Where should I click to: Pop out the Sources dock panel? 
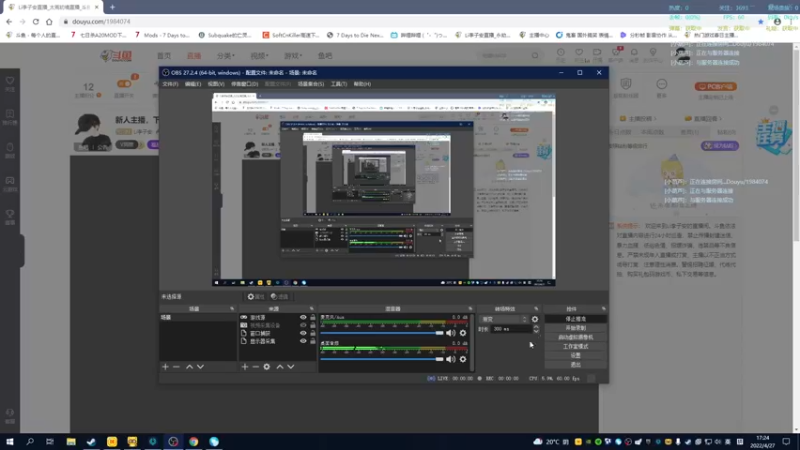tap(311, 309)
